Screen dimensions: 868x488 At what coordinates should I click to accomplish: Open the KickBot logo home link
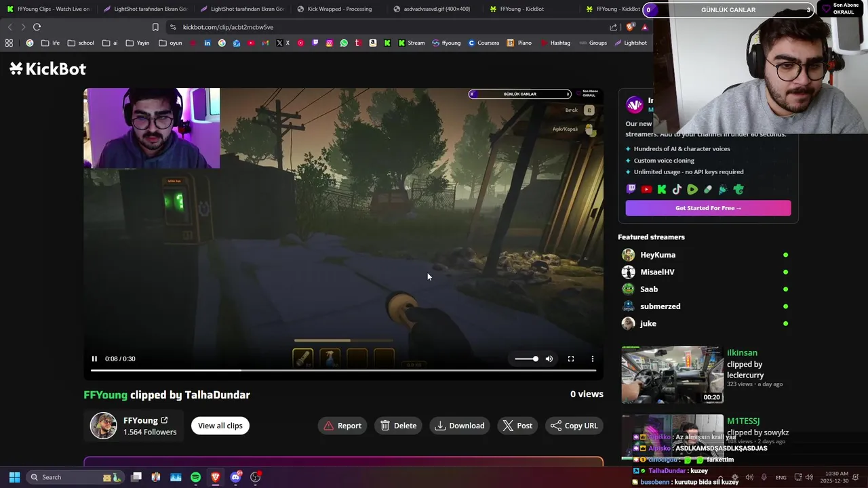click(48, 68)
